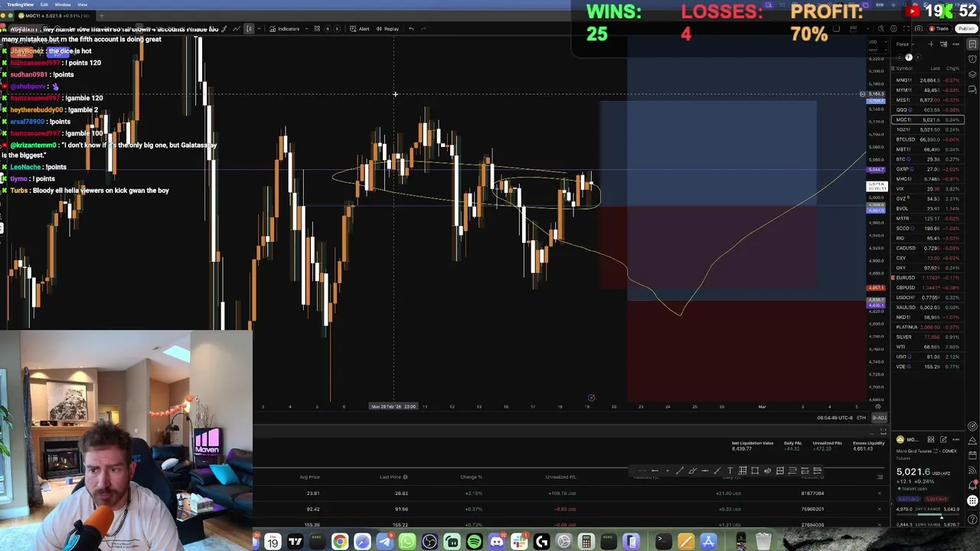Open the Alerts clock icon in right sidebar

tap(973, 59)
